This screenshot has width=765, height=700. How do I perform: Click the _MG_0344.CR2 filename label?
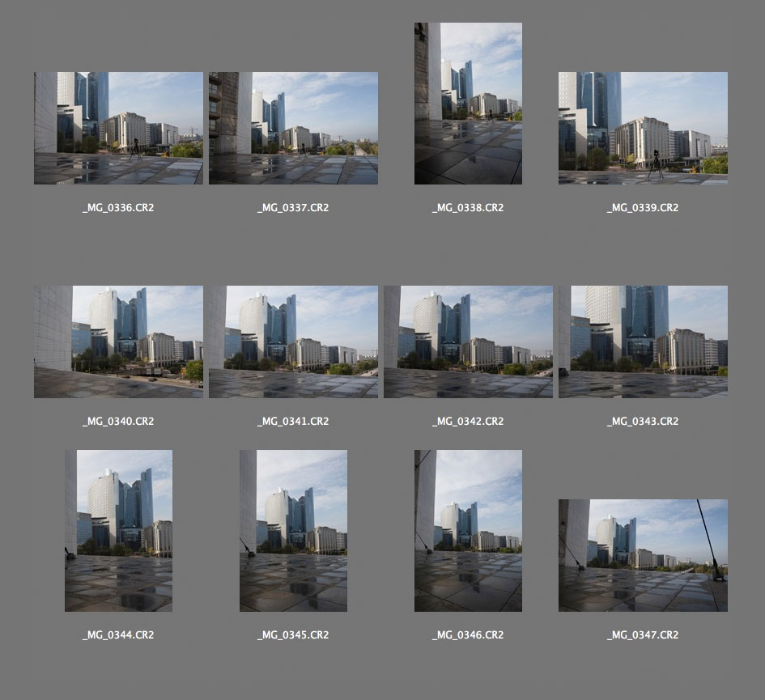[x=118, y=635]
